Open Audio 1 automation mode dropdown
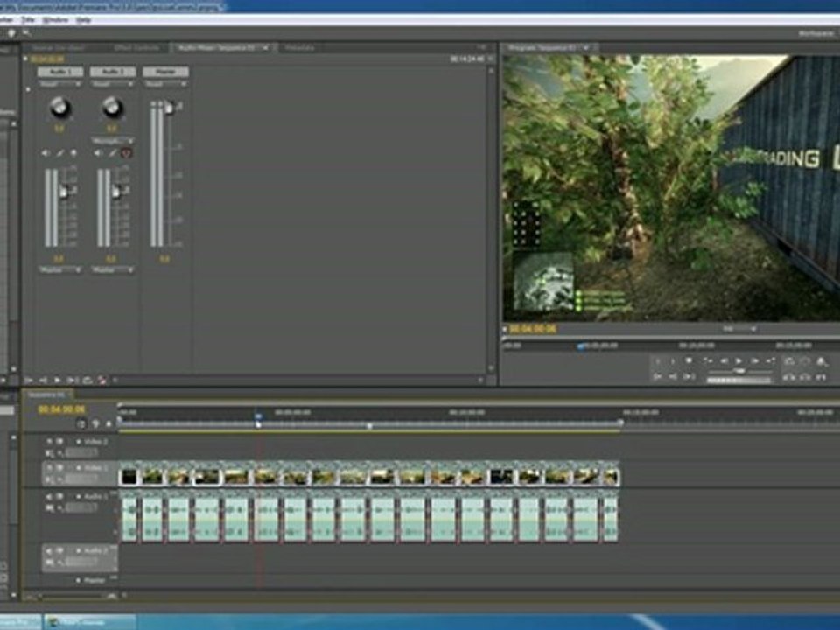Image resolution: width=840 pixels, height=630 pixels. pyautogui.click(x=60, y=84)
